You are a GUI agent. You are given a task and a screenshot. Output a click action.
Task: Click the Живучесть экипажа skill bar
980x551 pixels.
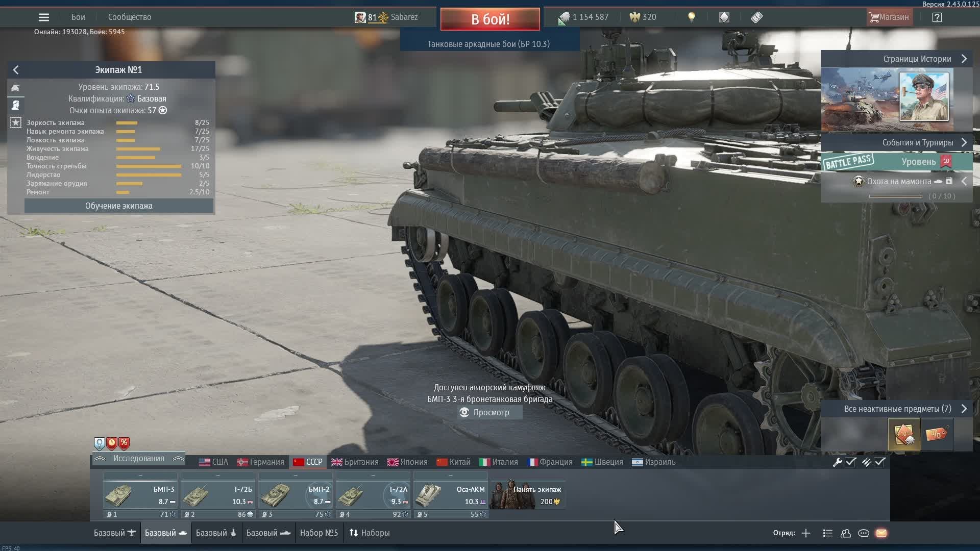pos(138,149)
